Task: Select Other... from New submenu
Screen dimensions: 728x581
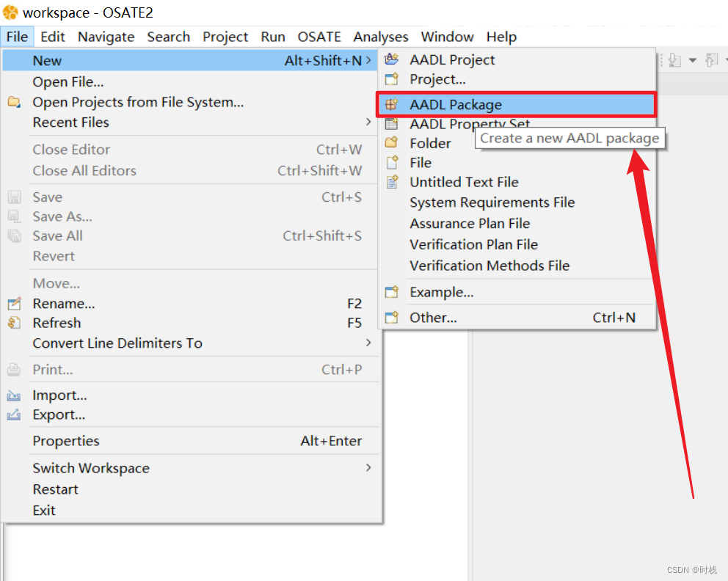Action: click(x=517, y=318)
